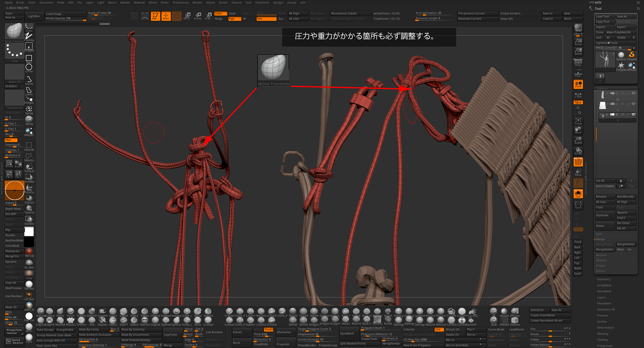Screen dimensions: 644x348
Task: Open the Preferences menu
Action: click(x=180, y=2)
